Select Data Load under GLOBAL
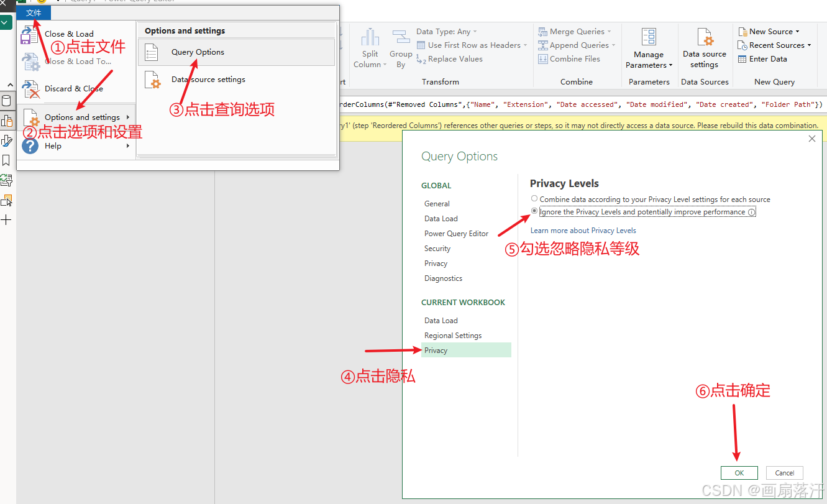 pos(441,219)
